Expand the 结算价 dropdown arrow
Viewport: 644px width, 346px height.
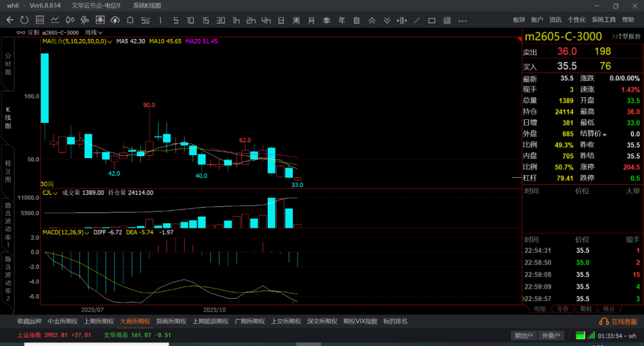pos(605,134)
